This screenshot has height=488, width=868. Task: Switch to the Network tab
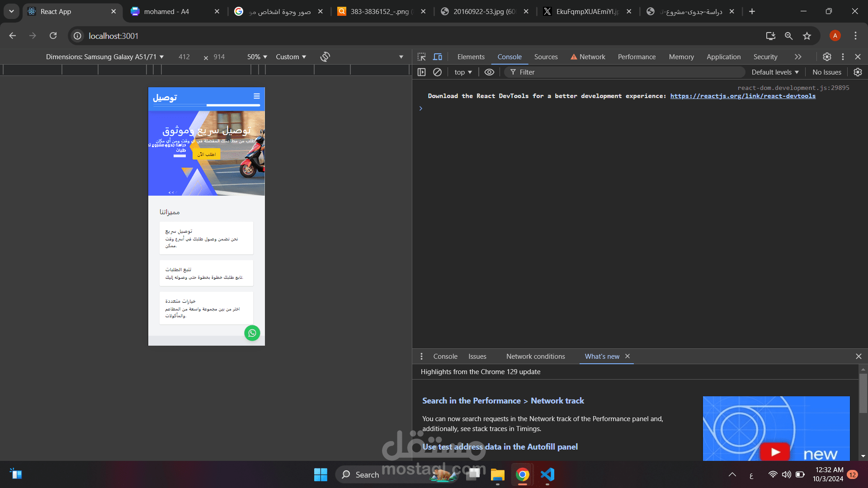588,57
